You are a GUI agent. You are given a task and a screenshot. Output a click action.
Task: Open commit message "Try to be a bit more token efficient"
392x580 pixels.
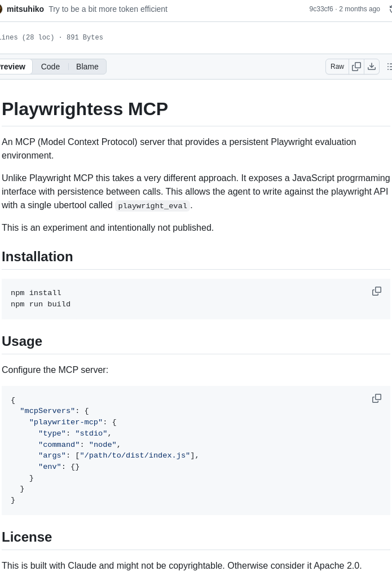pyautogui.click(x=108, y=9)
